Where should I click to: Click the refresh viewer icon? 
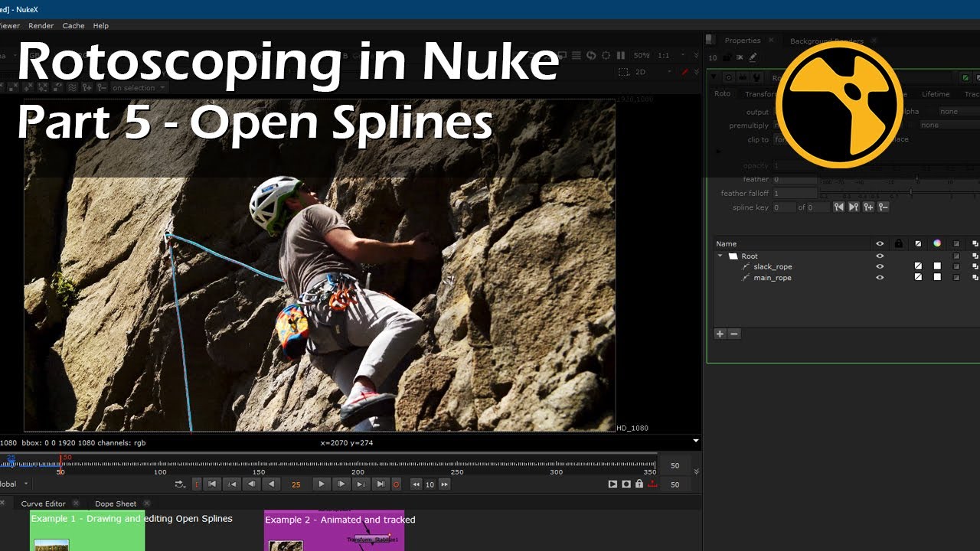[x=591, y=56]
